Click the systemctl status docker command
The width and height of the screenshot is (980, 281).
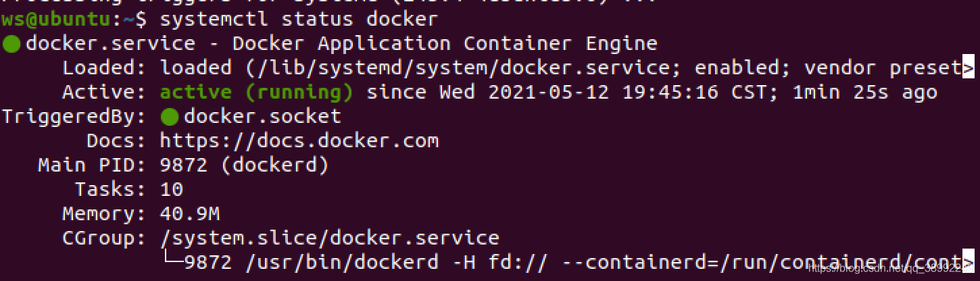pyautogui.click(x=299, y=19)
